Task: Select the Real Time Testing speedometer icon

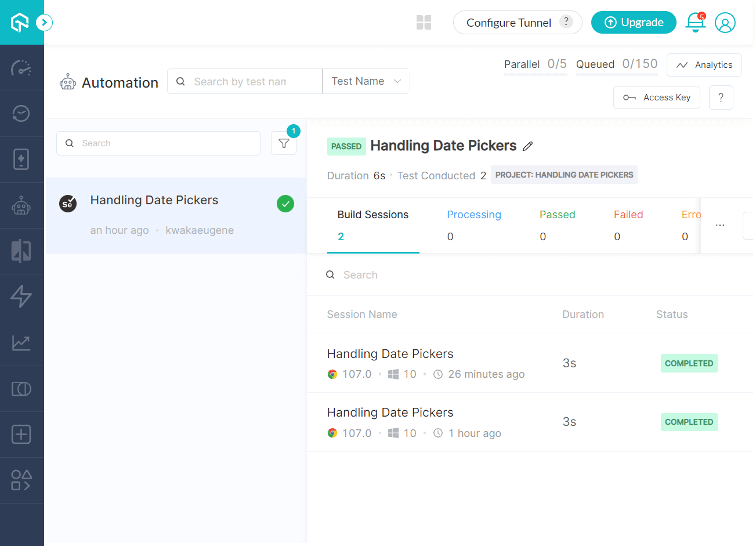Action: coord(21,68)
